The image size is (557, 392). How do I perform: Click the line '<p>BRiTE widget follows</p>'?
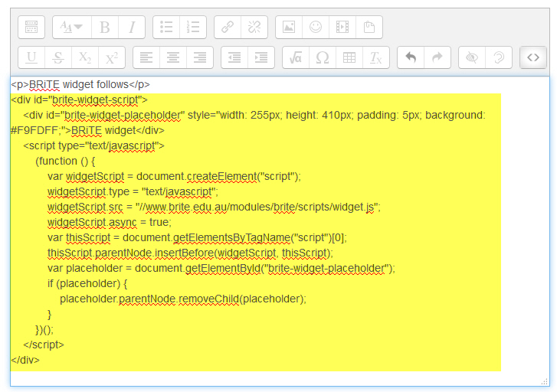(80, 84)
